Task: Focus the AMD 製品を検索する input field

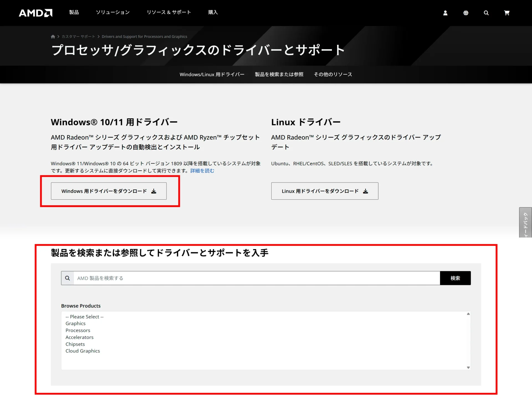Action: point(257,278)
